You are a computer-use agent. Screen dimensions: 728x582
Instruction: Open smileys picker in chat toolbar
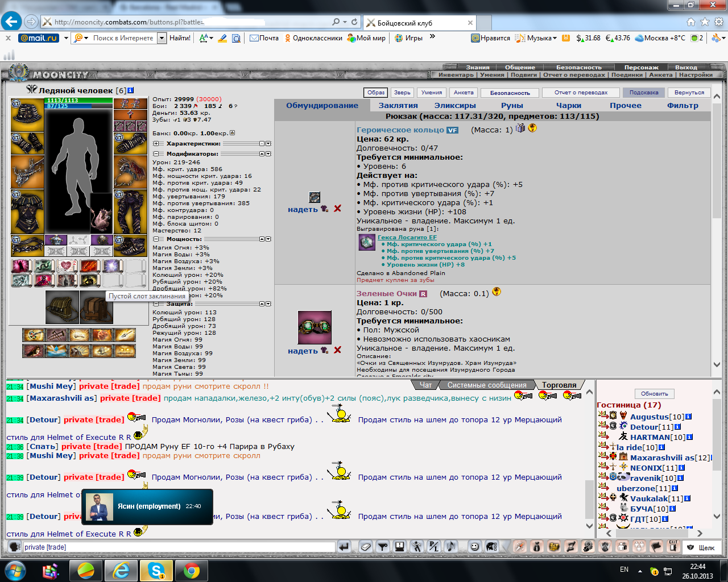click(x=474, y=547)
